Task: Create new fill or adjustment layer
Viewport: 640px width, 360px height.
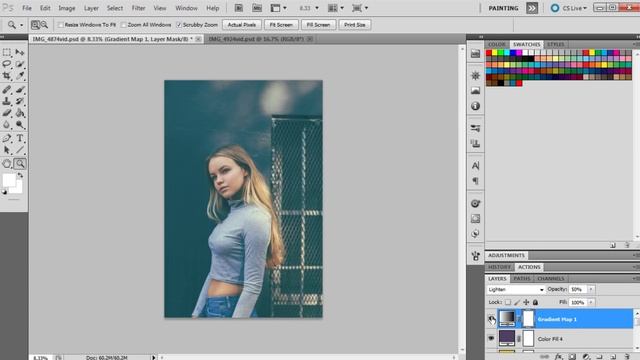Action: [x=586, y=357]
